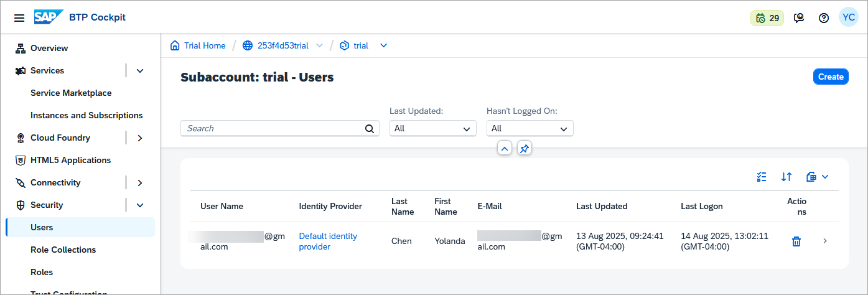
Task: Click the User Name column header
Action: (x=222, y=206)
